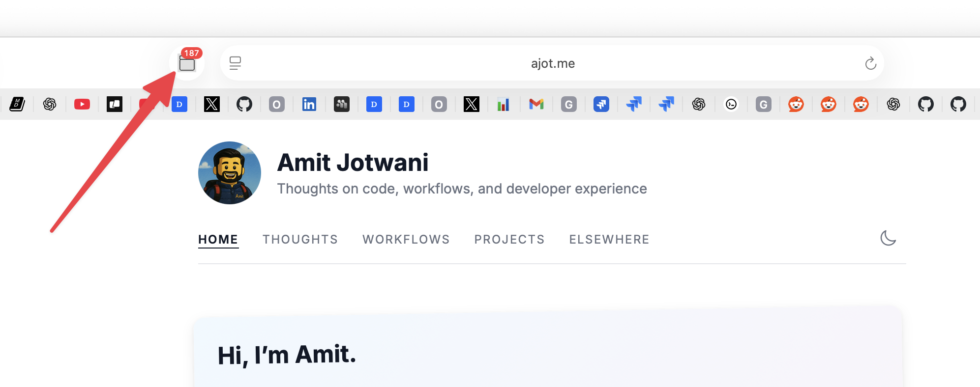Open the WORKFLOWS nav item
Screen dimensions: 980x387
(x=406, y=239)
